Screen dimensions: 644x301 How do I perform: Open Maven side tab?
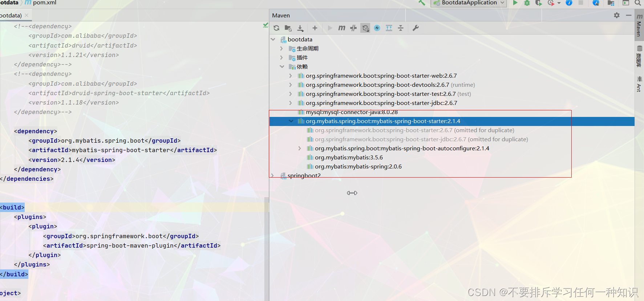[639, 25]
